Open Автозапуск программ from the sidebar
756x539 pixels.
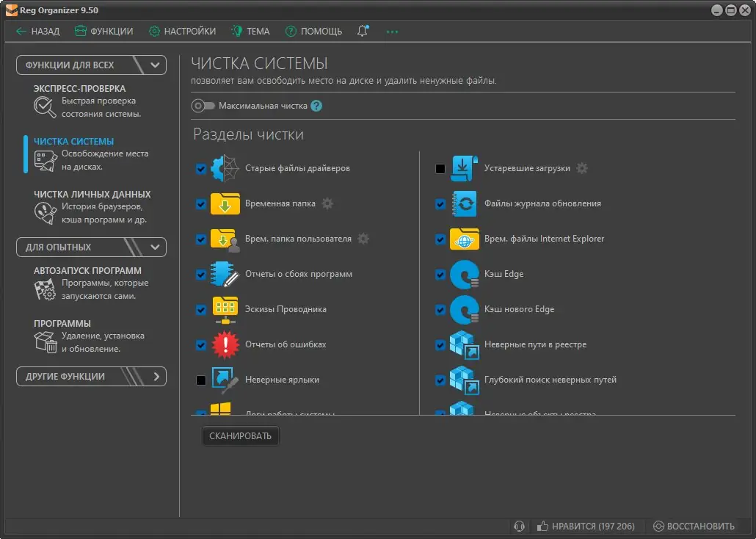(91, 283)
